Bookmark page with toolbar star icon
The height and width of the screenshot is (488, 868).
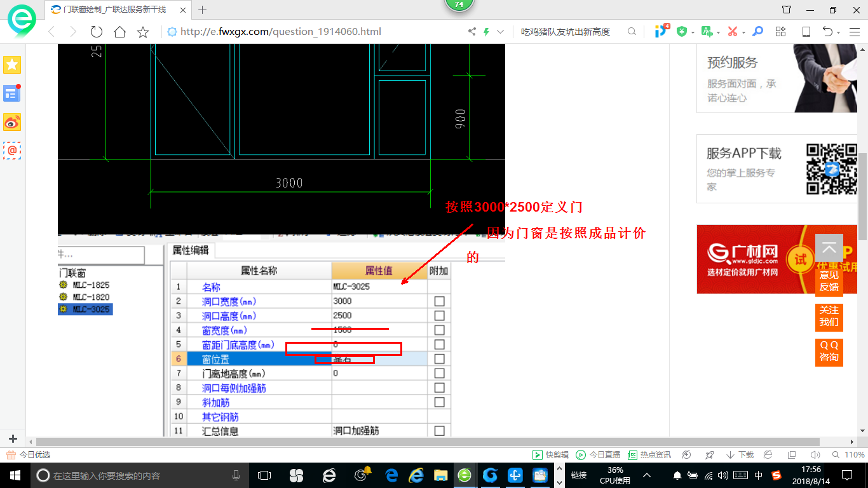tap(143, 32)
